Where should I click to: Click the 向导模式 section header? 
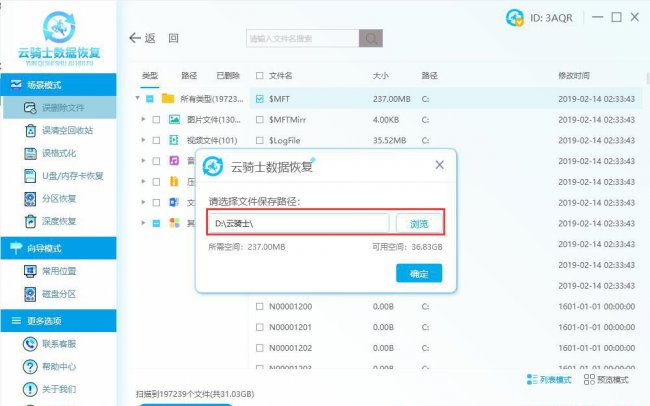(x=58, y=248)
